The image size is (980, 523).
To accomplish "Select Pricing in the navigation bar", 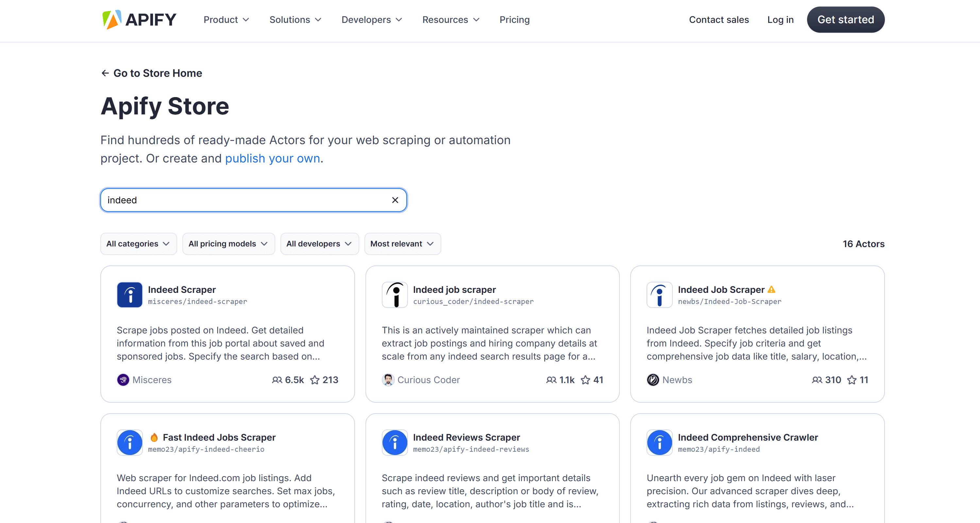I will tap(514, 19).
